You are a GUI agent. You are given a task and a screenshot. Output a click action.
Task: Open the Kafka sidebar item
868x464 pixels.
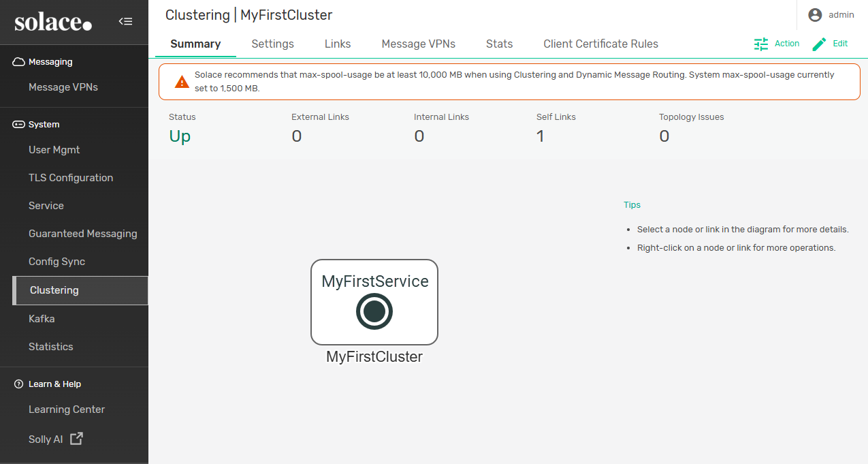coord(42,319)
